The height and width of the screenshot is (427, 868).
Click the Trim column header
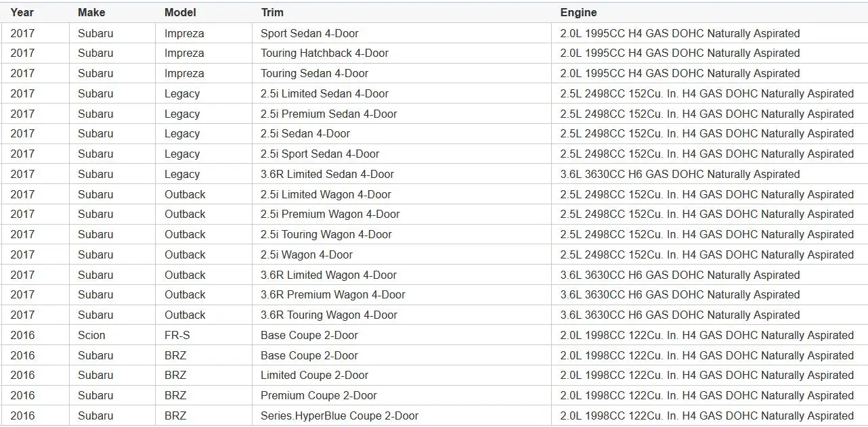coord(402,13)
